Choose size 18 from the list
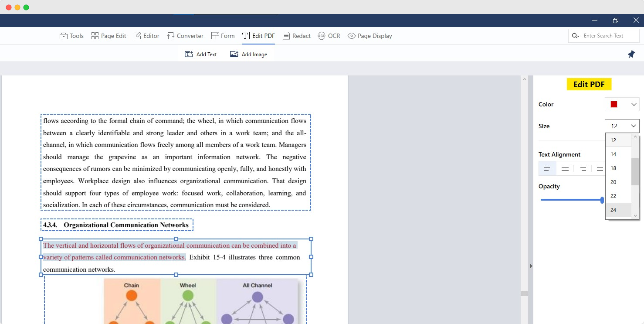 coord(618,168)
